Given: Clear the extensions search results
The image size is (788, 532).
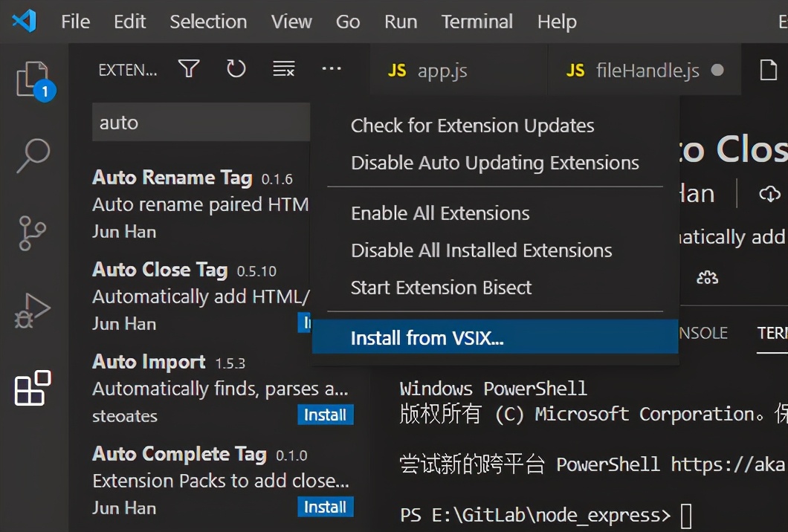Looking at the screenshot, I should [283, 68].
